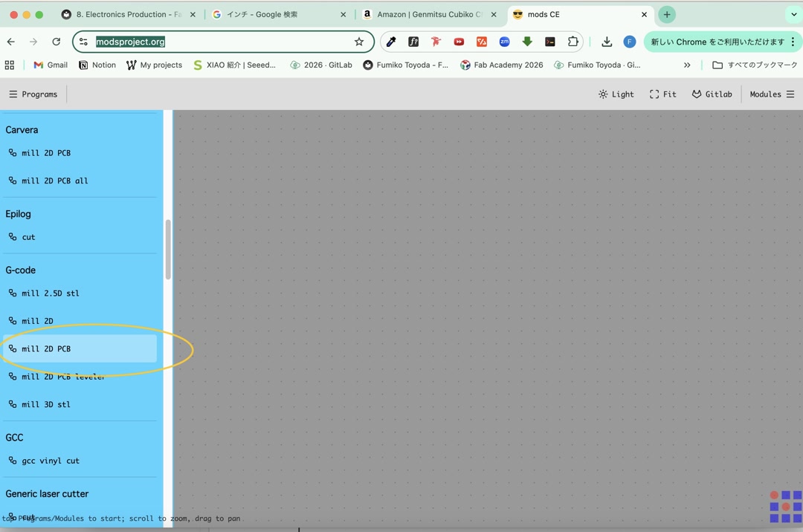Click the terminal extension icon

point(550,42)
